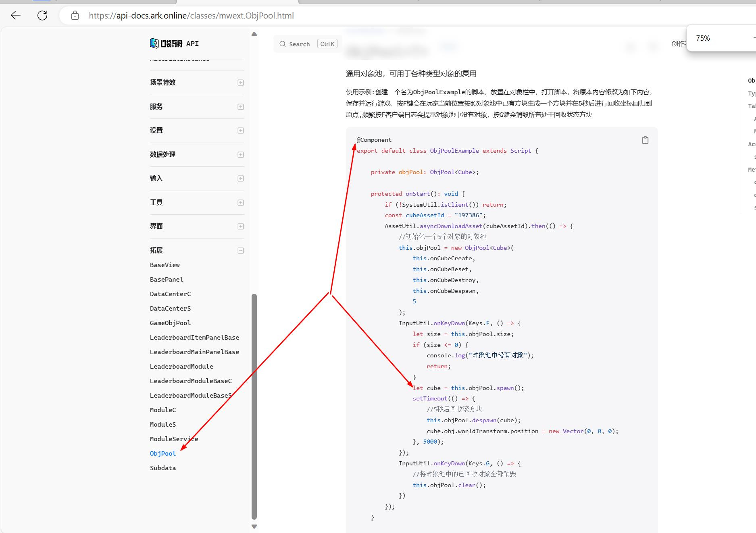Open the LeaderboardModule class page

pyautogui.click(x=181, y=367)
